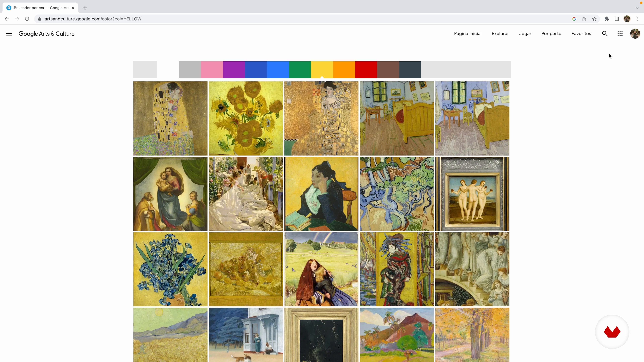Select the white color swatch
This screenshot has height=362, width=644.
pyautogui.click(x=168, y=70)
